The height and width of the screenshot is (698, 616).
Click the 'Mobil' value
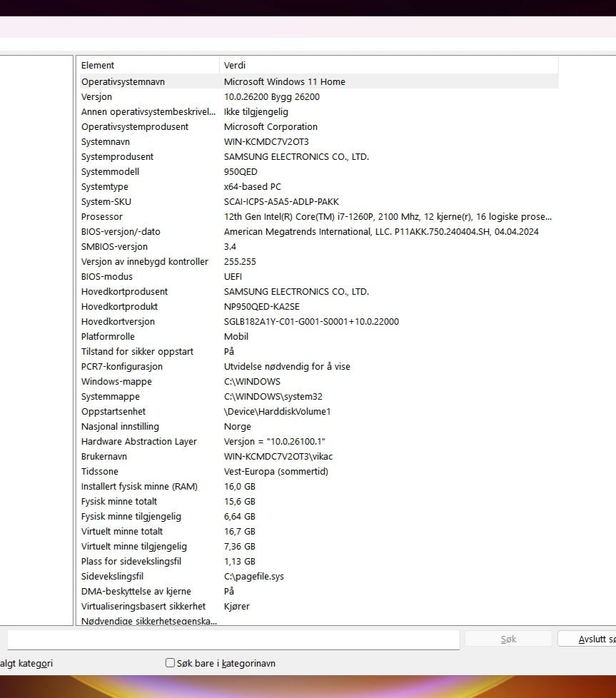click(236, 337)
